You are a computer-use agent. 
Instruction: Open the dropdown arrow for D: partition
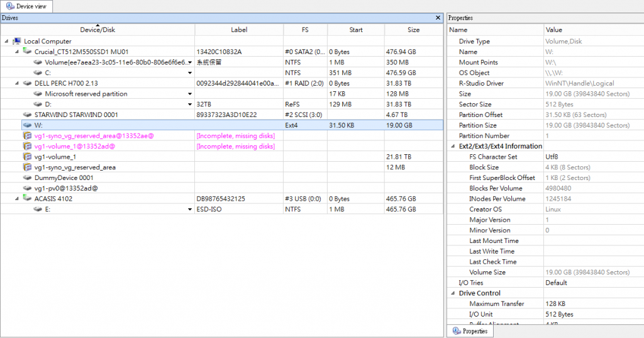190,104
